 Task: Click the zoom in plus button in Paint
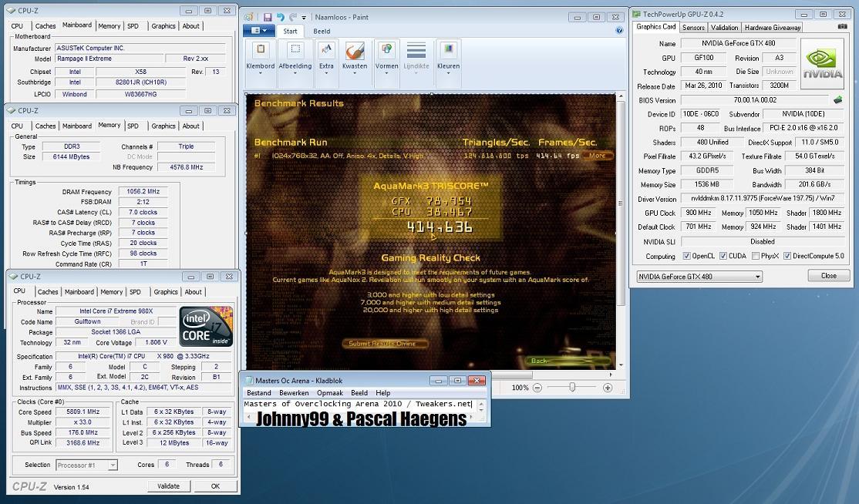(608, 388)
